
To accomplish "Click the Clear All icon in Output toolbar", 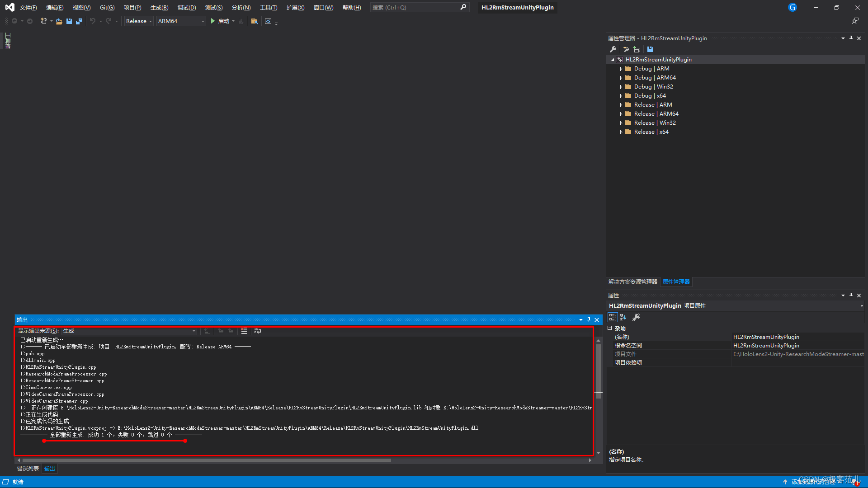I will pos(244,331).
